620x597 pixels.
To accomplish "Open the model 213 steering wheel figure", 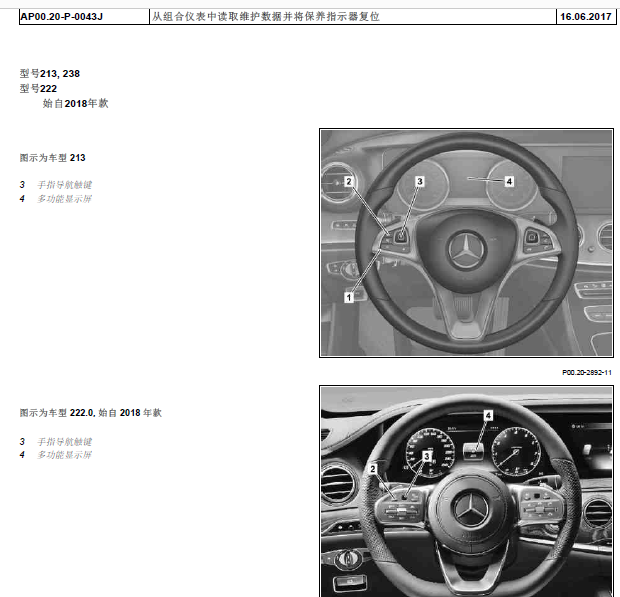I will click(466, 243).
